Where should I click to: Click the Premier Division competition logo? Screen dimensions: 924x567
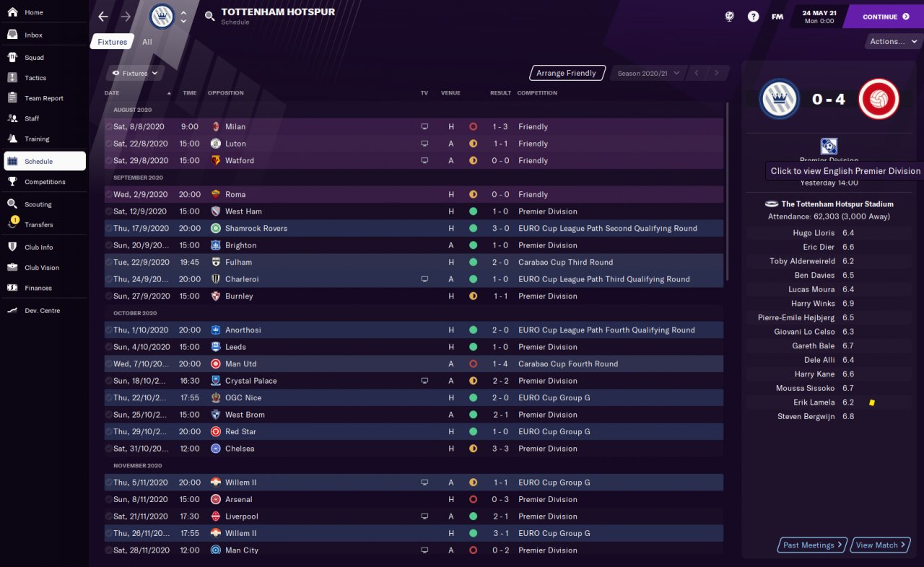click(829, 146)
